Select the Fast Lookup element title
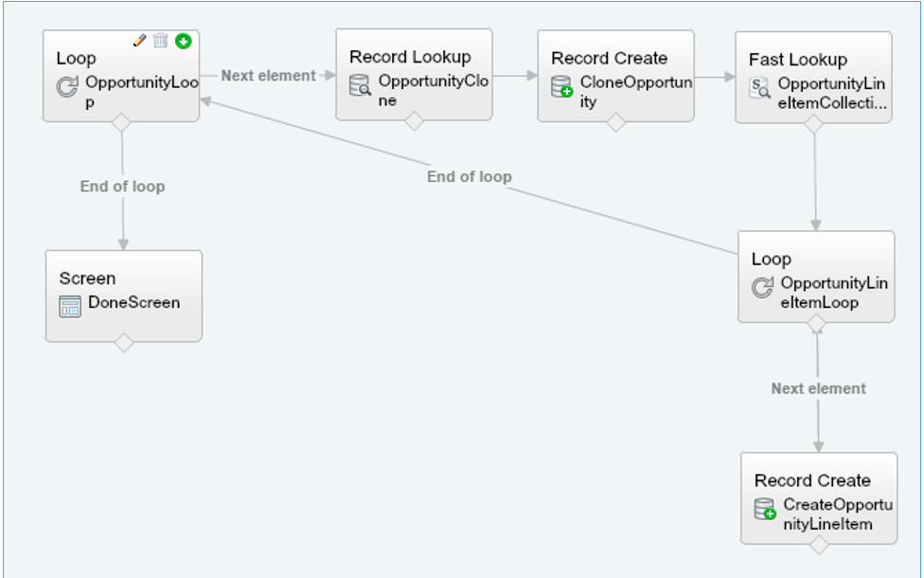Viewport: 924px width, 578px height. tap(798, 59)
